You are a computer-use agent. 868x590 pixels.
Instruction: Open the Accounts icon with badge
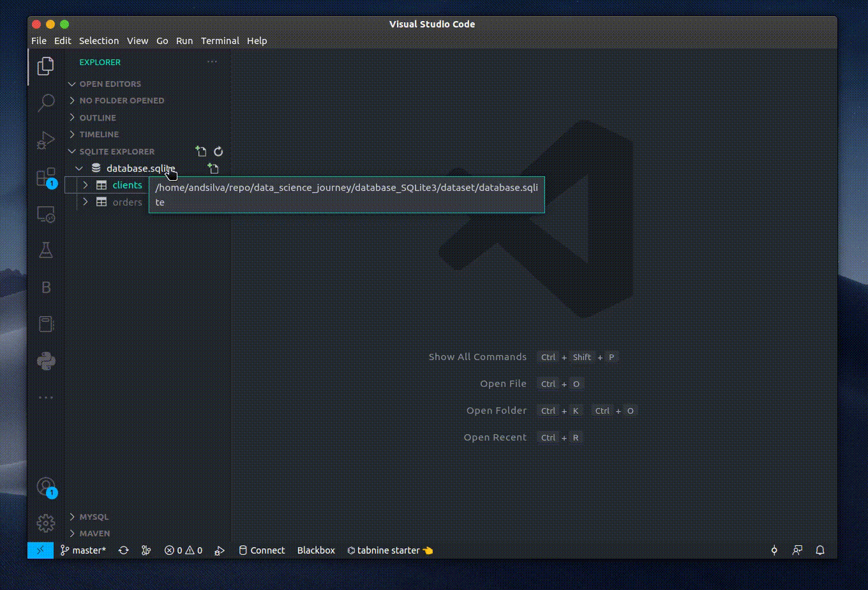coord(46,487)
